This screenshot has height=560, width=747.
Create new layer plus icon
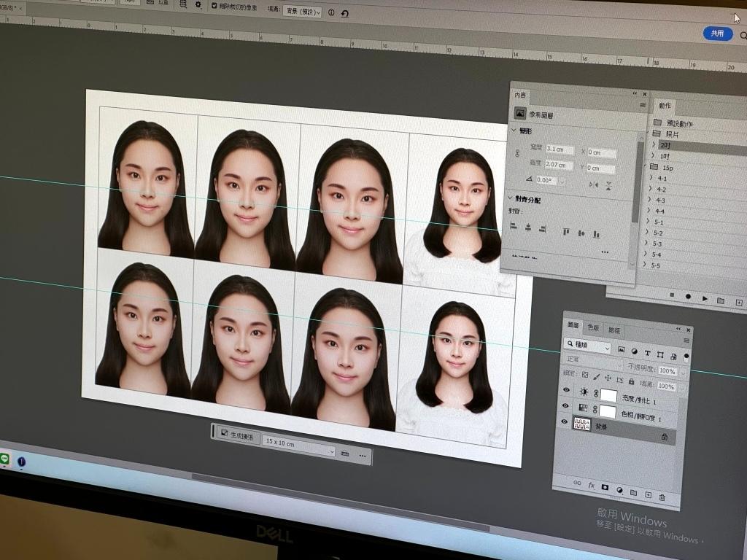(648, 494)
